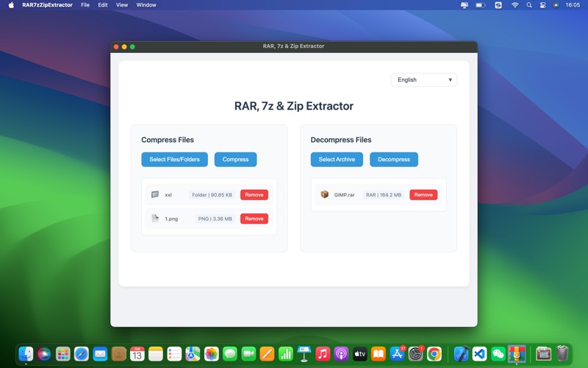
Task: Click battery status icon in menu bar
Action: click(481, 5)
